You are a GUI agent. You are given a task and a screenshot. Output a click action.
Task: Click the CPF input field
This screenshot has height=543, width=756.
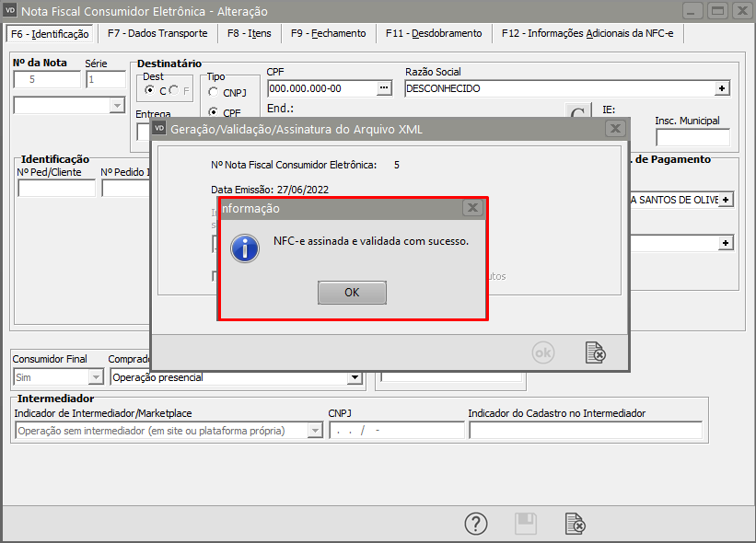point(322,88)
